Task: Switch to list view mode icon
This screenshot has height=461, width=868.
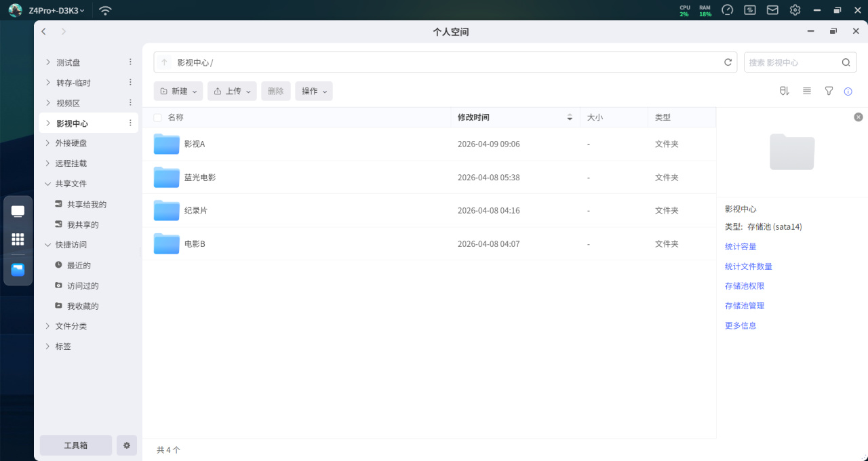Action: [807, 91]
